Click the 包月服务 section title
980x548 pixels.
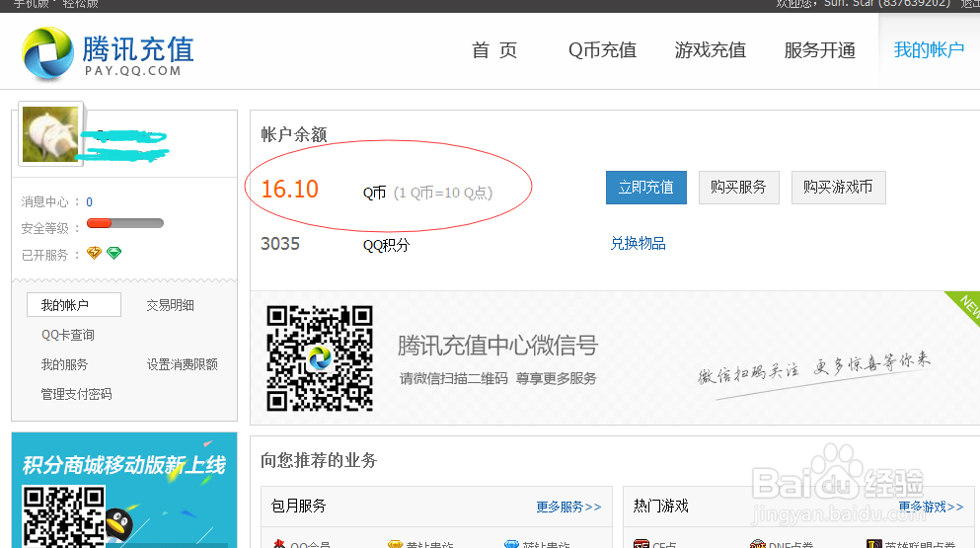(x=299, y=506)
